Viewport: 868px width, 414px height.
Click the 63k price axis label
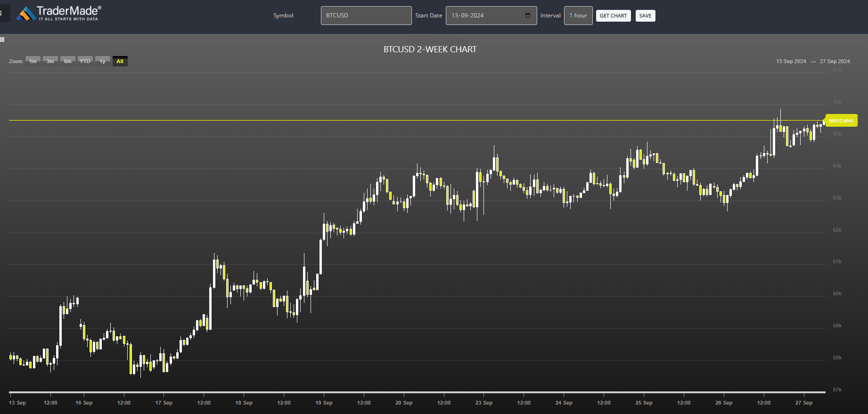(x=837, y=198)
